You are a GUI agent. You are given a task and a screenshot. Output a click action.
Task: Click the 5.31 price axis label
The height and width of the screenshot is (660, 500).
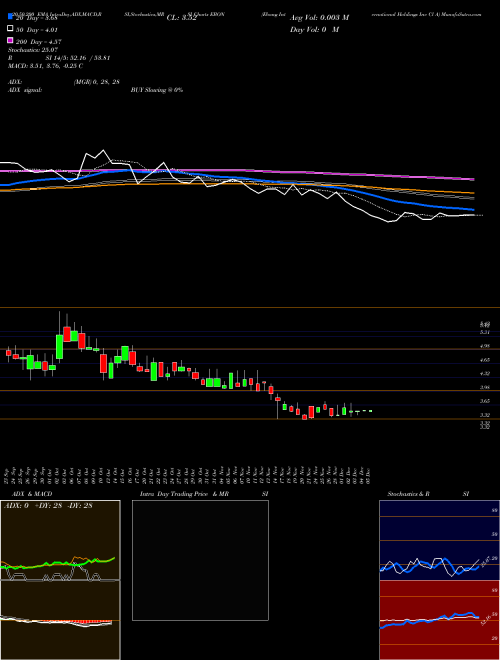pyautogui.click(x=485, y=332)
